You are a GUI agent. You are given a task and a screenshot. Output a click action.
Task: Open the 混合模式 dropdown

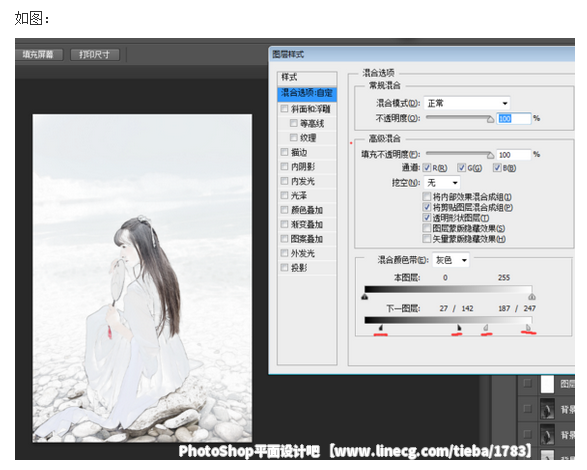click(467, 103)
